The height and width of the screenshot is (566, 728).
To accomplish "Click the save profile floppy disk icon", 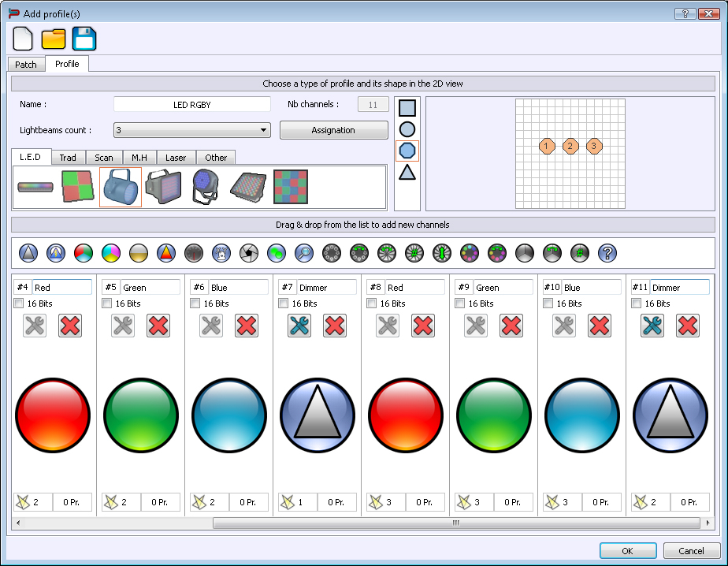I will click(84, 39).
